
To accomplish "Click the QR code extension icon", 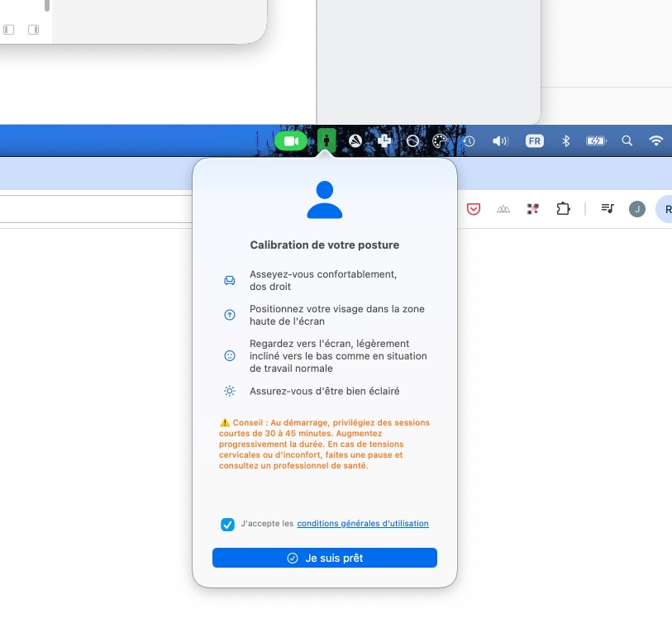I will [x=532, y=209].
